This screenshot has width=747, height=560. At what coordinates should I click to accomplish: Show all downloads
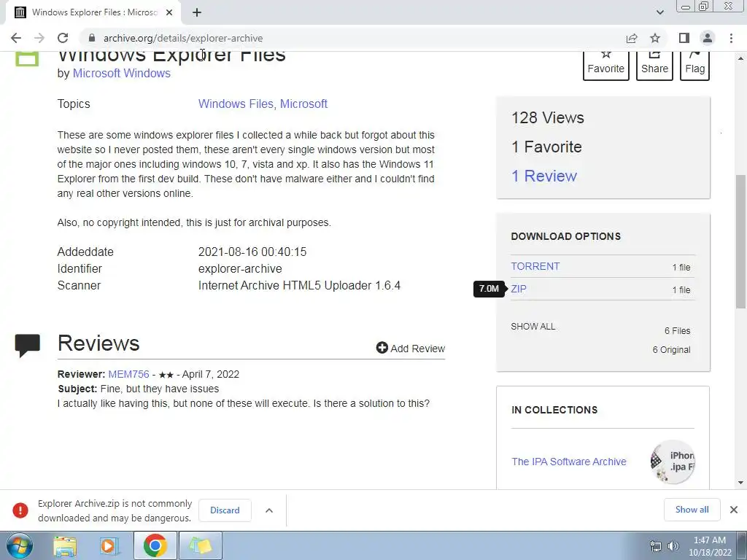coord(692,510)
